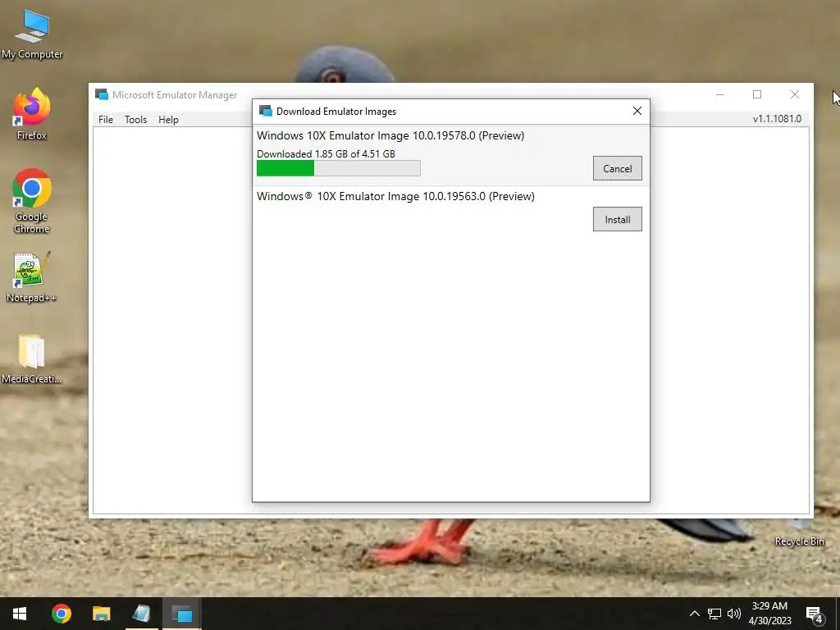
Task: Close the Microsoft Emulator Manager window
Action: pyautogui.click(x=794, y=95)
